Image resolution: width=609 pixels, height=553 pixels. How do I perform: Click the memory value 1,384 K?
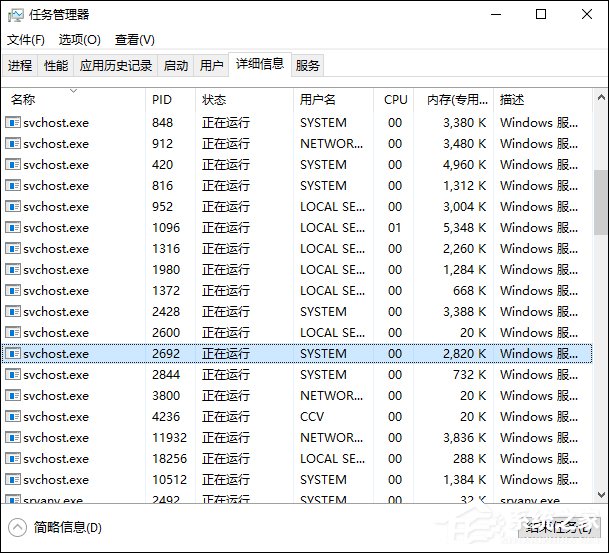(x=464, y=479)
